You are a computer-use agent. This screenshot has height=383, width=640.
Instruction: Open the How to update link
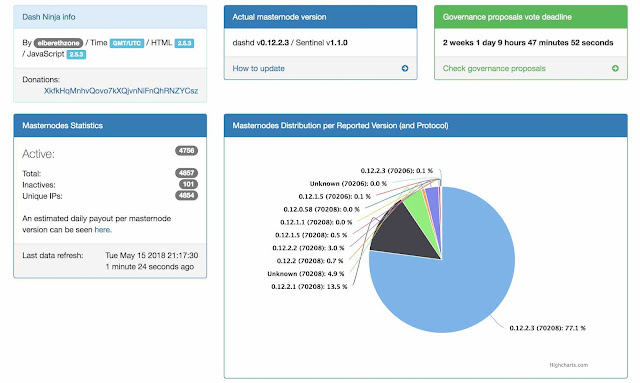[258, 69]
